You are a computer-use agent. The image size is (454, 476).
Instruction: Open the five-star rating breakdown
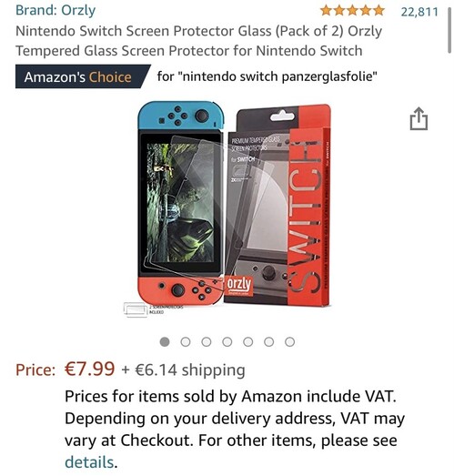point(352,11)
